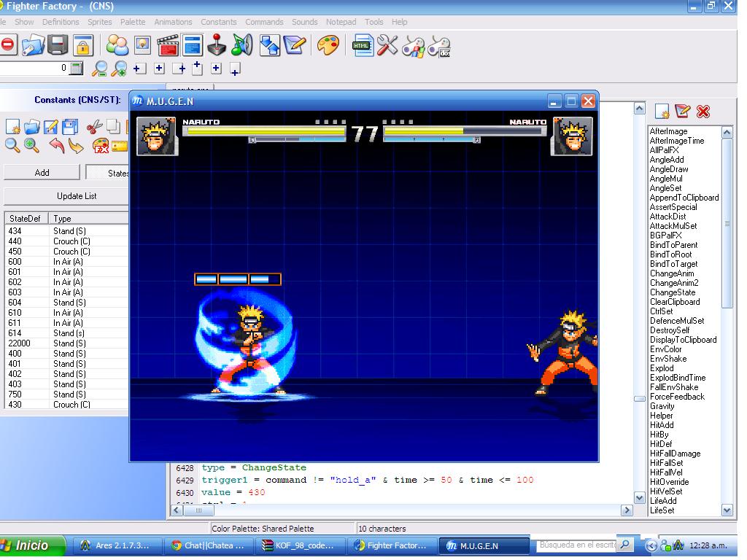Open the palette FX icon
The image size is (747, 560).
click(101, 146)
